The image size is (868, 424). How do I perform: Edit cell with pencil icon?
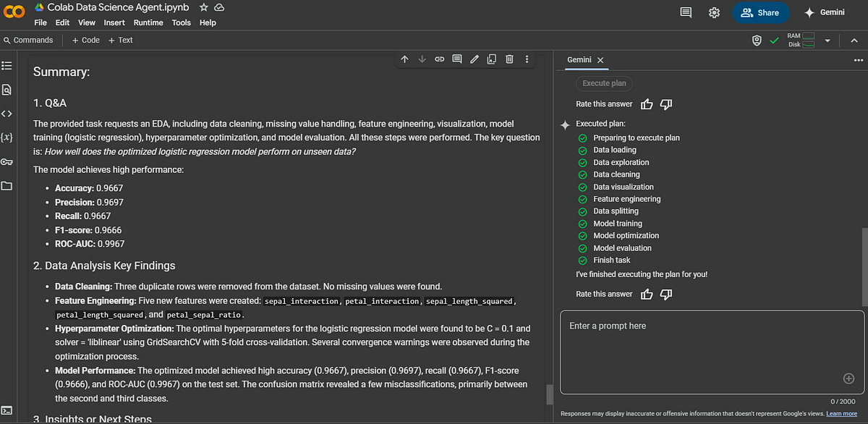click(x=475, y=59)
